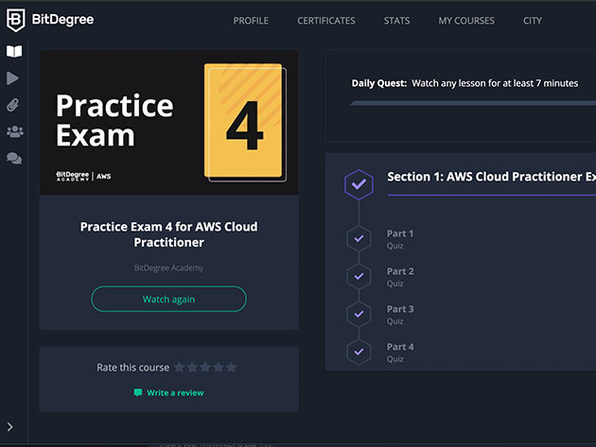Click the BitDegree shield logo

(16, 20)
